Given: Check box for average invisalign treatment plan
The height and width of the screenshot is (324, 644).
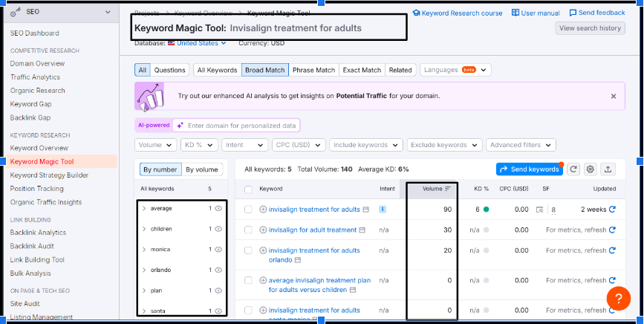Looking at the screenshot, I should [248, 280].
